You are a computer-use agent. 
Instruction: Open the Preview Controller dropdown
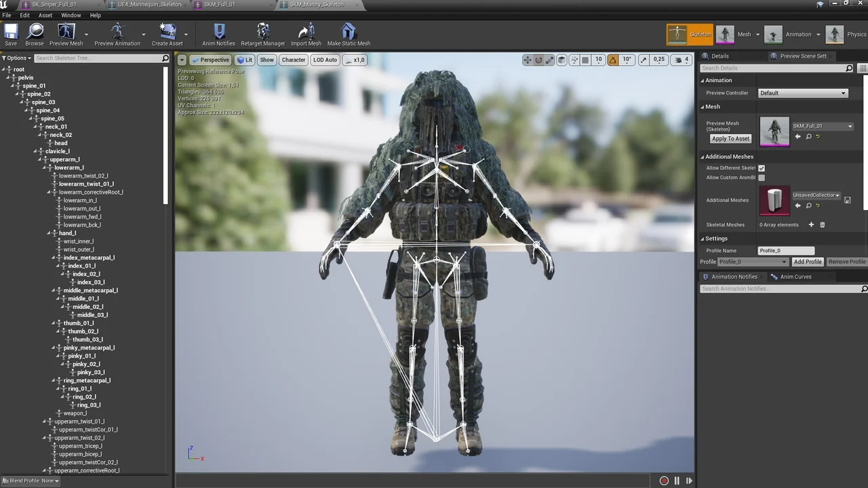[802, 93]
